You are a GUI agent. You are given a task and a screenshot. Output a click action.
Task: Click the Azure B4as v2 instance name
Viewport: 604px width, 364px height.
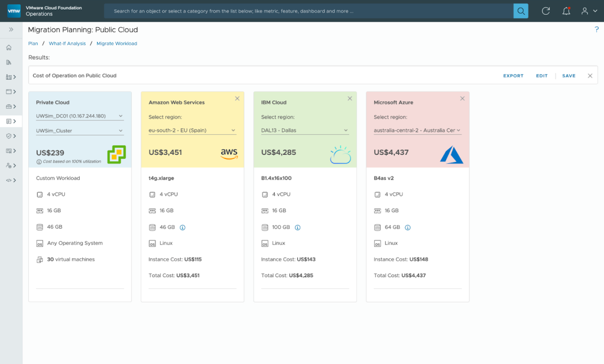(x=384, y=178)
